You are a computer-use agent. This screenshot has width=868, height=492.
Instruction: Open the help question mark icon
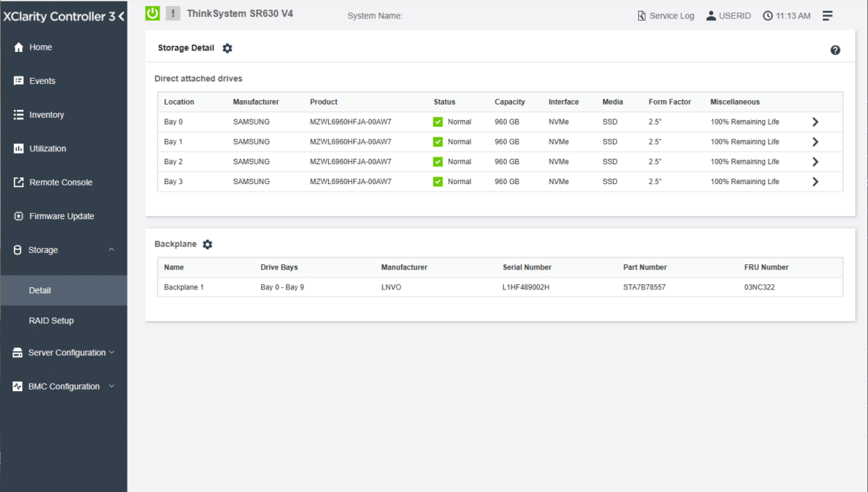click(835, 50)
